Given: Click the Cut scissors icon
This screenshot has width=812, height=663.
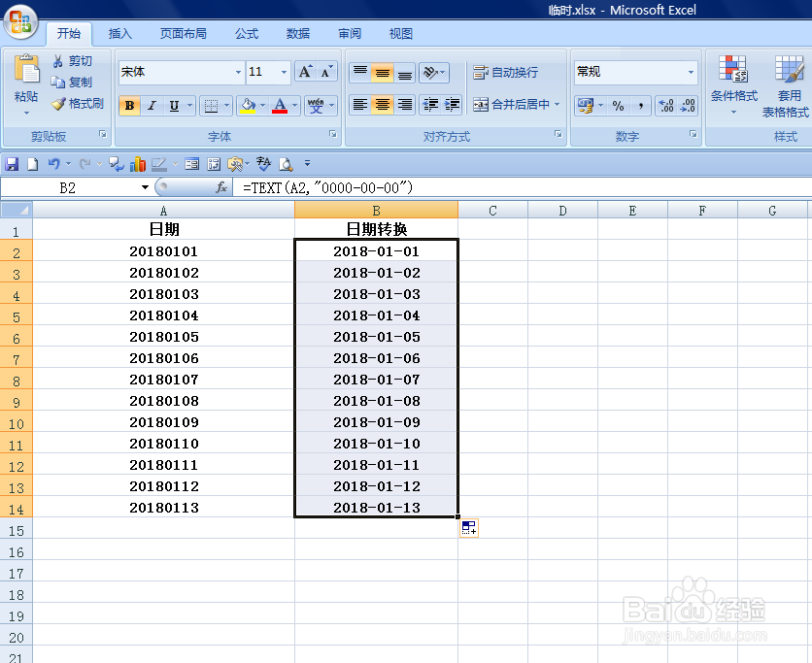Looking at the screenshot, I should [x=57, y=61].
